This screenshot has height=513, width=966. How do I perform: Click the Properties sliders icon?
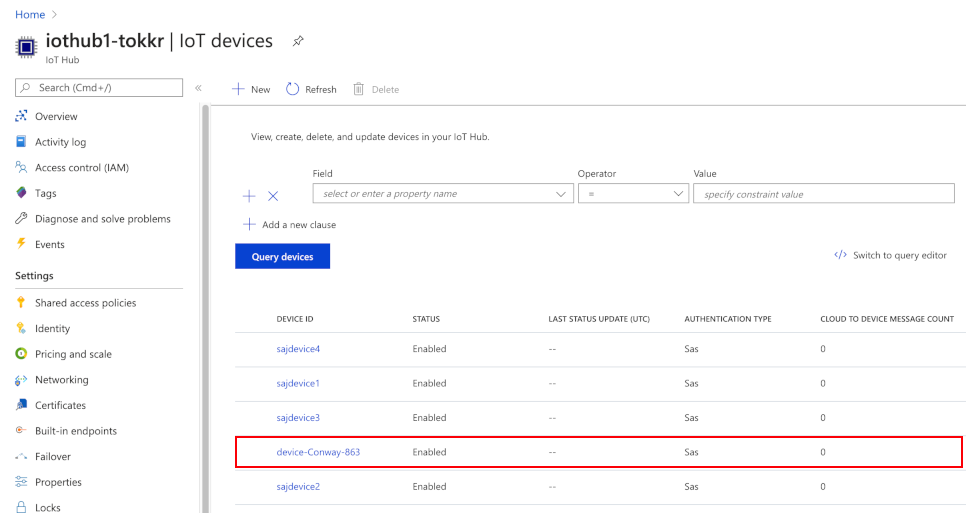pos(22,482)
